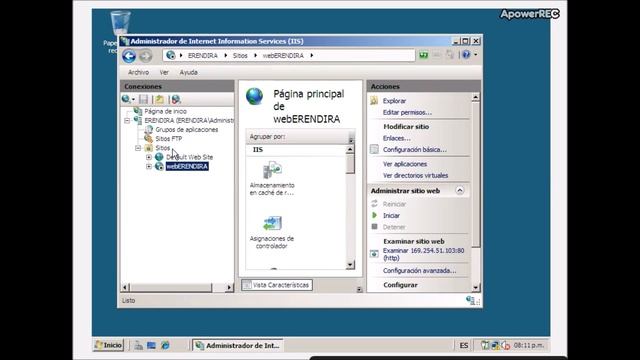Open the Inicio start button
640x360 pixels.
pyautogui.click(x=109, y=345)
